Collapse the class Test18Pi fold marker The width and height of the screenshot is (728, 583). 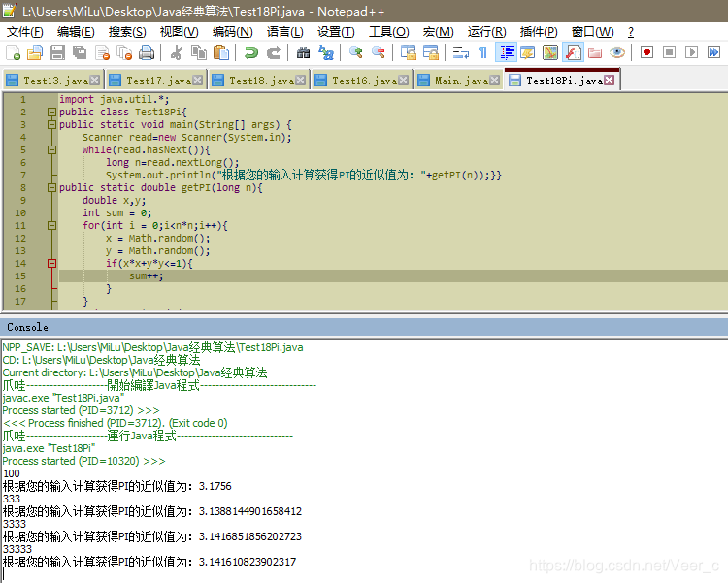click(51, 112)
